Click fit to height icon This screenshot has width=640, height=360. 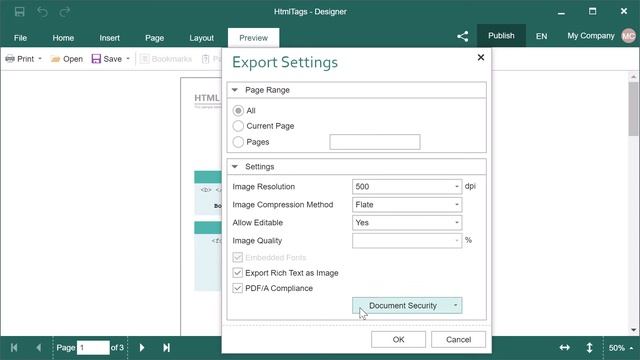(589, 348)
